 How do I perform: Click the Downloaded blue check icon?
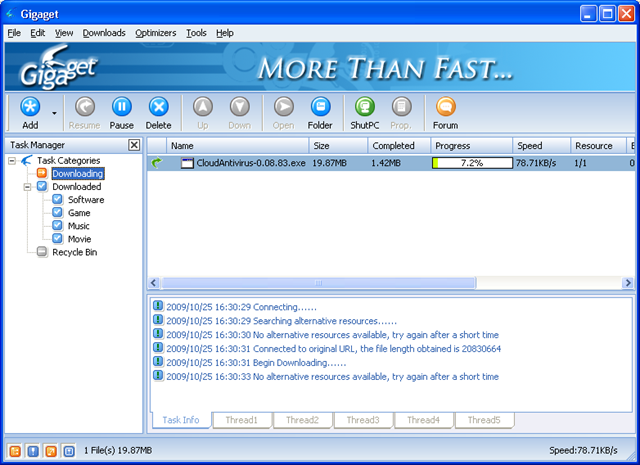(42, 186)
